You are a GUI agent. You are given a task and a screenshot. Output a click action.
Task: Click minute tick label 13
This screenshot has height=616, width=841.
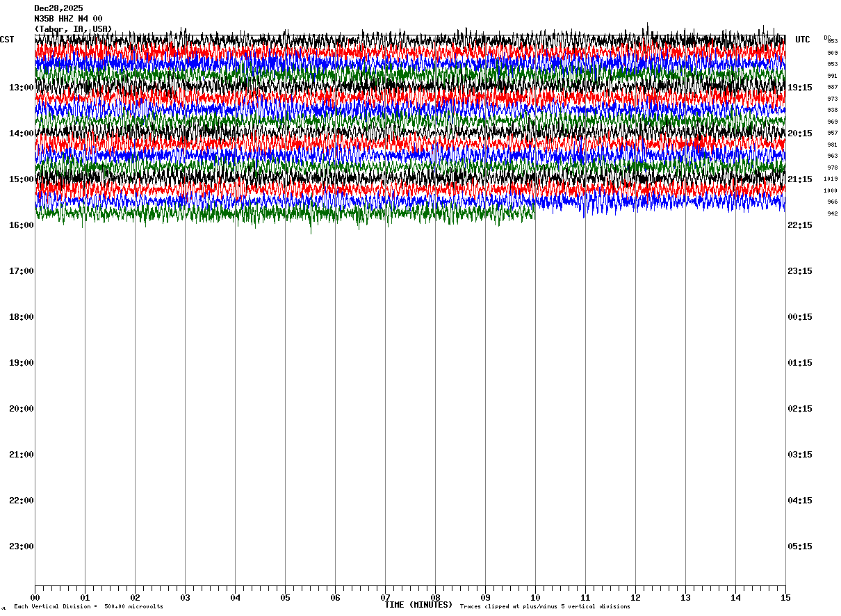tap(686, 598)
